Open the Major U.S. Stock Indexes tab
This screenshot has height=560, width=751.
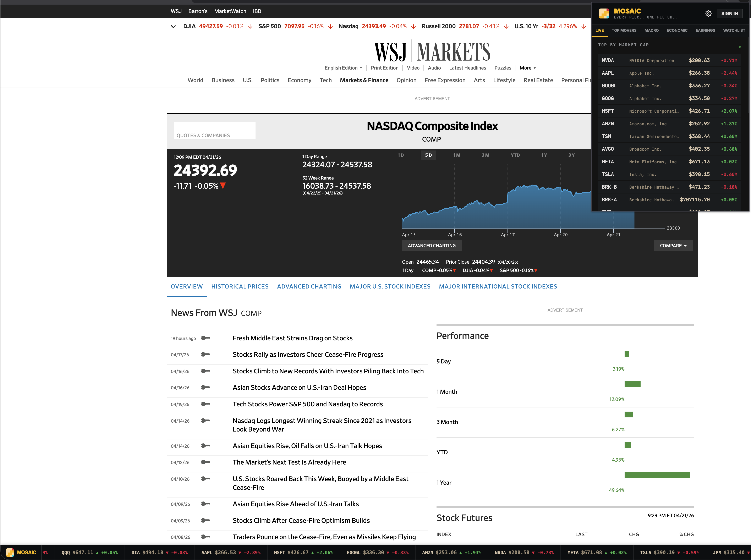point(390,286)
